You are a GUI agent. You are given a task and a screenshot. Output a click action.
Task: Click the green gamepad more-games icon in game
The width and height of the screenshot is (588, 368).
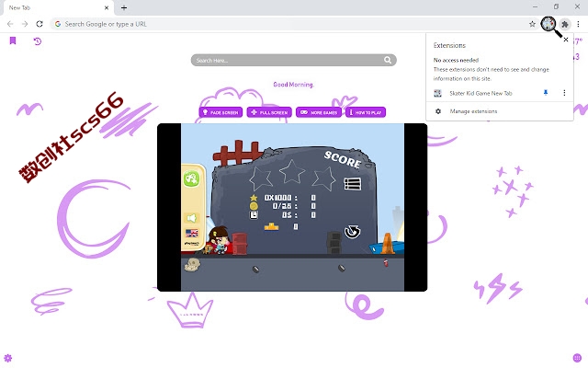click(192, 178)
